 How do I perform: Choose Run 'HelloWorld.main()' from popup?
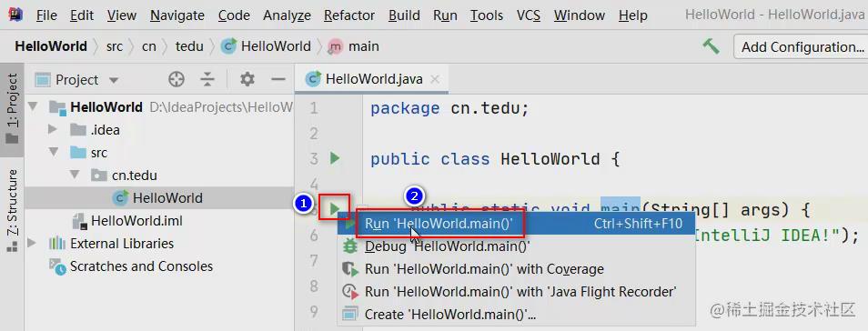(x=516, y=224)
